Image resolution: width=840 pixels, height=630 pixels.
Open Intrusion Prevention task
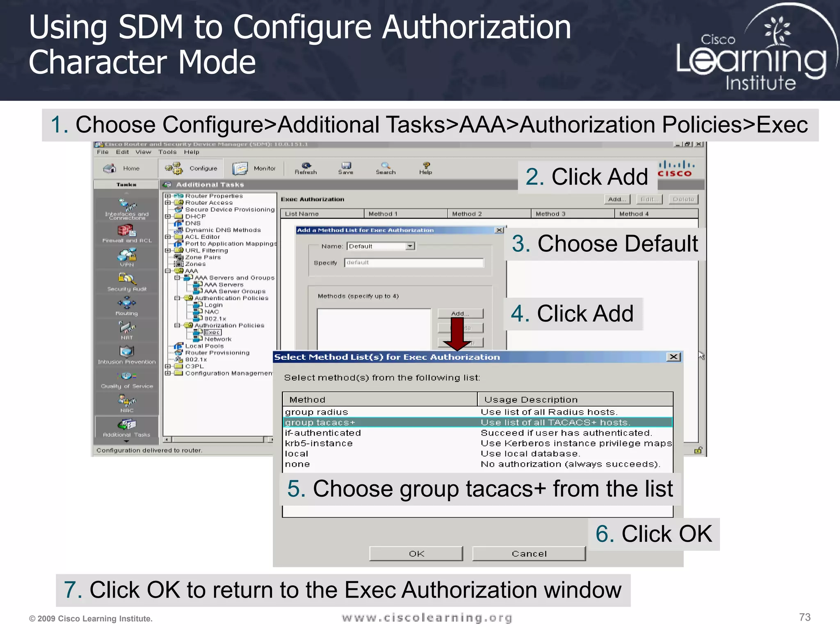pos(127,355)
